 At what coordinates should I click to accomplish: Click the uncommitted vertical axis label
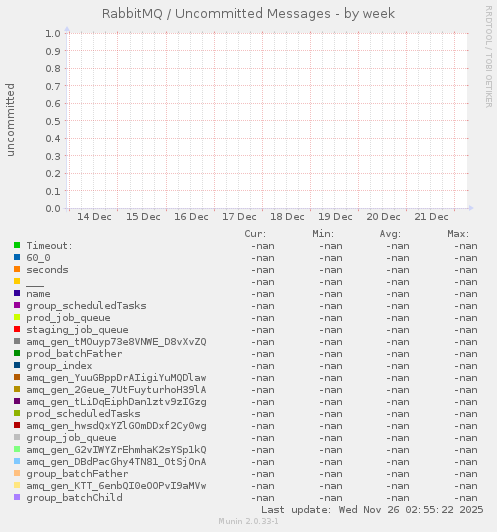tap(11, 120)
